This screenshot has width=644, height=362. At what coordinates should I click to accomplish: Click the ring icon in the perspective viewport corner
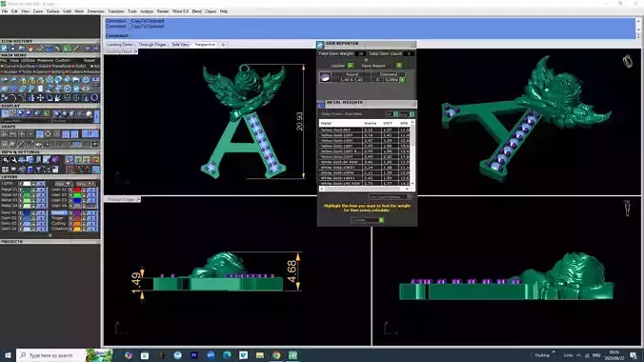[x=627, y=61]
